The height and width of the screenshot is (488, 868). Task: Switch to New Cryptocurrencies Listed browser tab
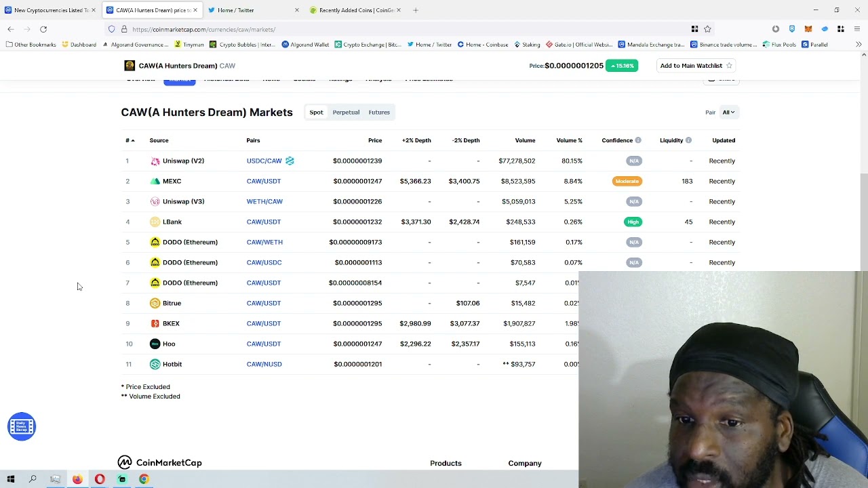(x=51, y=10)
